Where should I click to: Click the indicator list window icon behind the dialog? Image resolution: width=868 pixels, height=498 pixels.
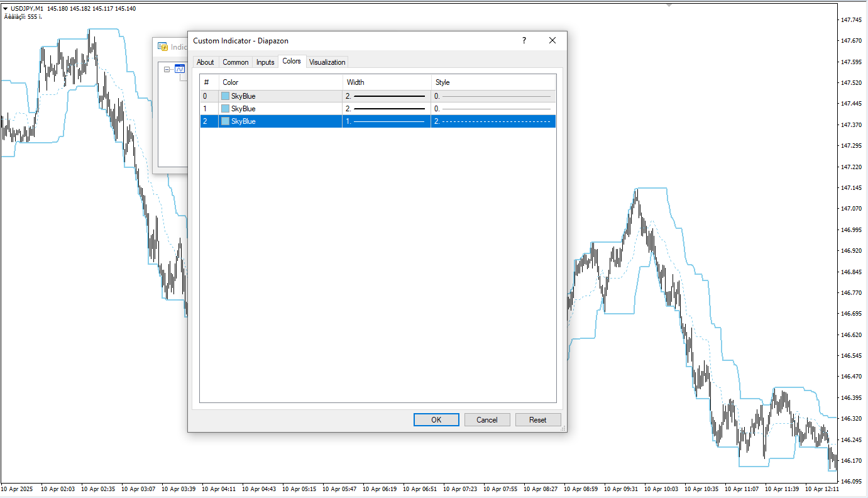coord(163,47)
